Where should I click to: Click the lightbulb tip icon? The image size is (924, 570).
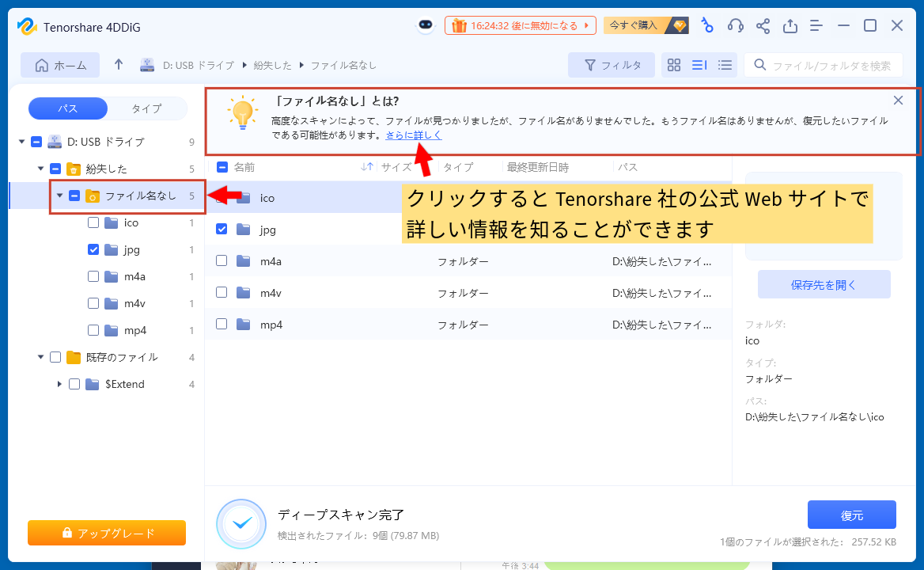[243, 112]
